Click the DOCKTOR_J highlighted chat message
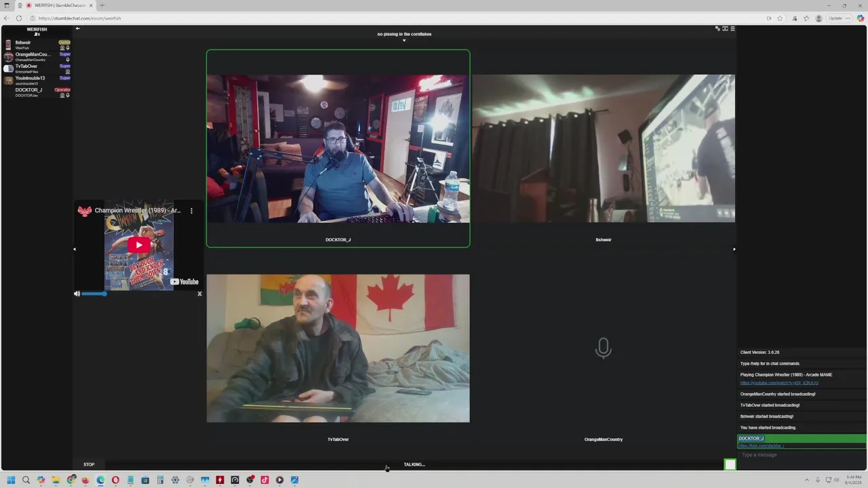The image size is (868, 488). tap(802, 442)
